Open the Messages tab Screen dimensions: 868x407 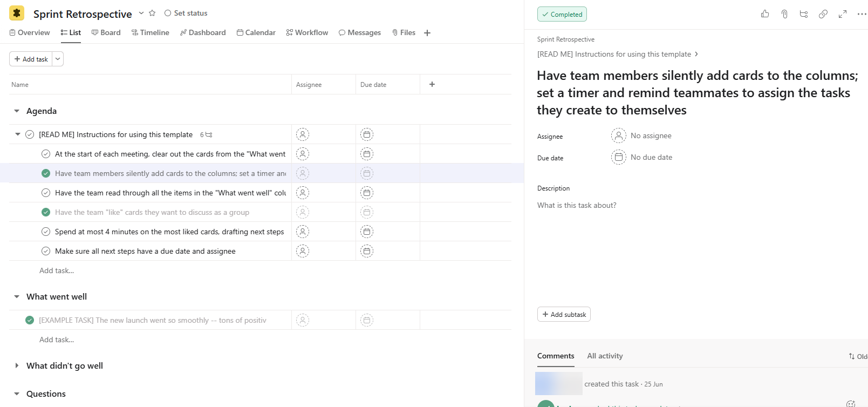(360, 33)
